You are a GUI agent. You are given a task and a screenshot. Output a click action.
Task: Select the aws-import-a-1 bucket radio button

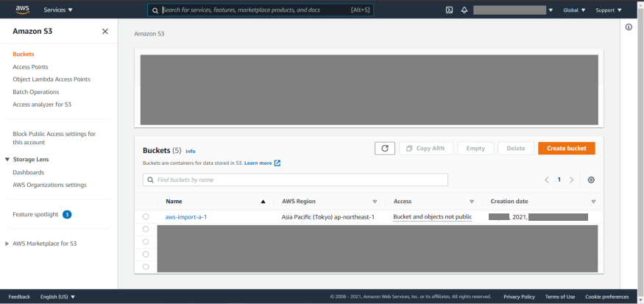pos(146,216)
